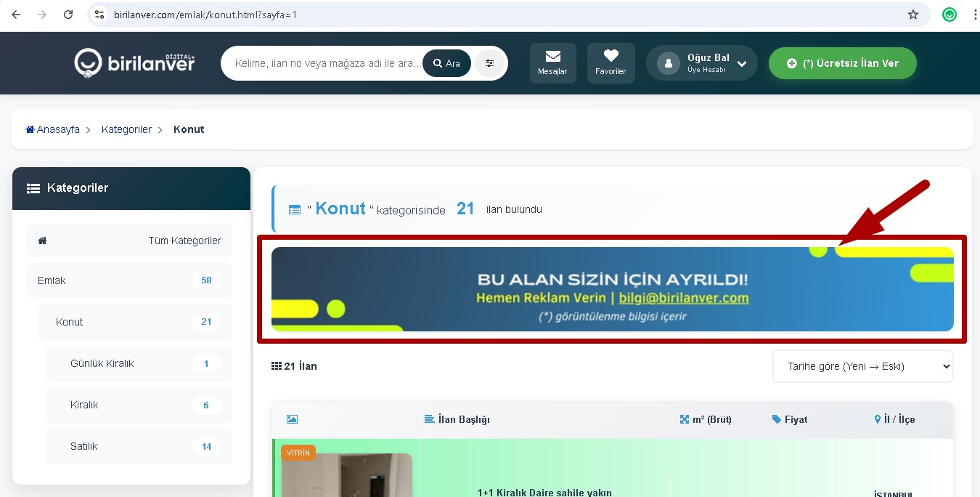
Task: Bookmark page with star icon
Action: coord(913,15)
